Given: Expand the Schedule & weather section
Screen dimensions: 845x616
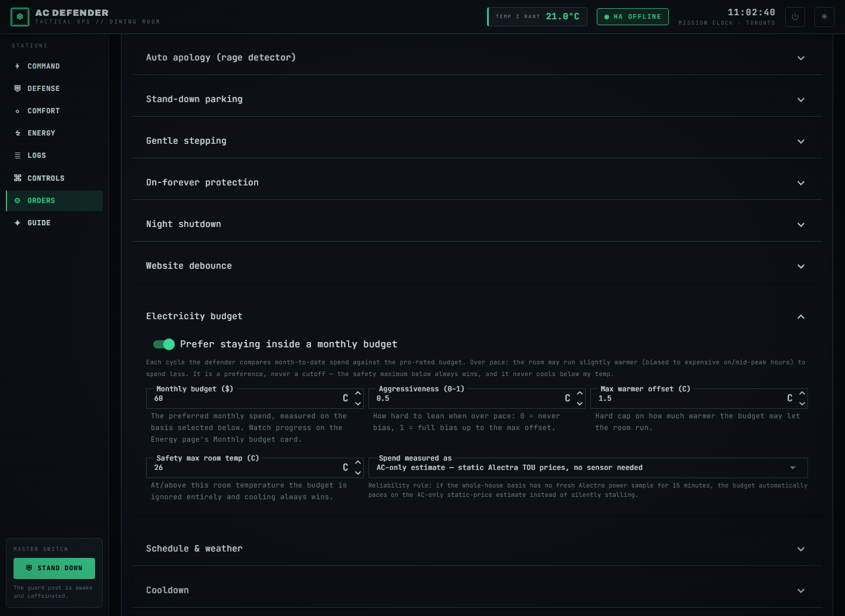Looking at the screenshot, I should [x=476, y=549].
